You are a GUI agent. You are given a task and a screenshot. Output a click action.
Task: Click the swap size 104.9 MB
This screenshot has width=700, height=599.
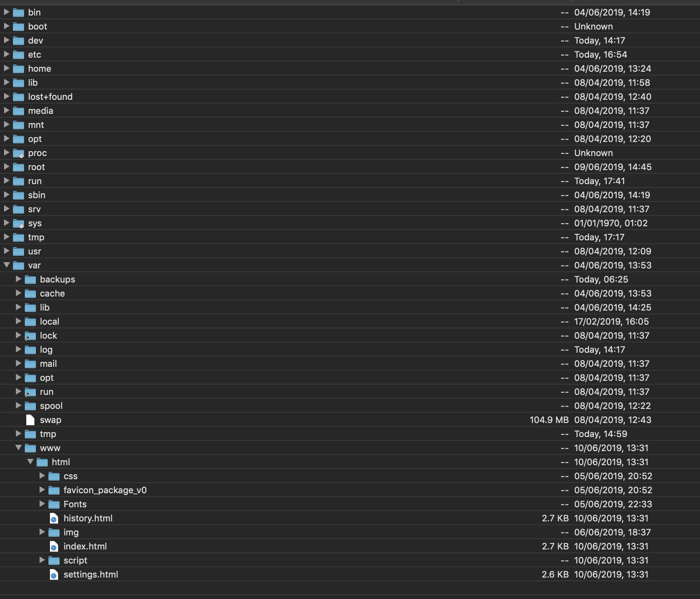[x=549, y=420]
